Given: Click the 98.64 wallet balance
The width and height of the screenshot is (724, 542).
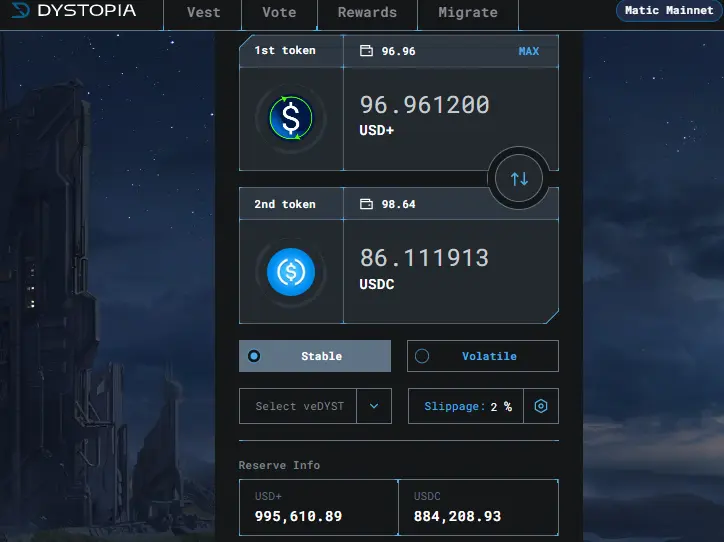Looking at the screenshot, I should click(398, 204).
